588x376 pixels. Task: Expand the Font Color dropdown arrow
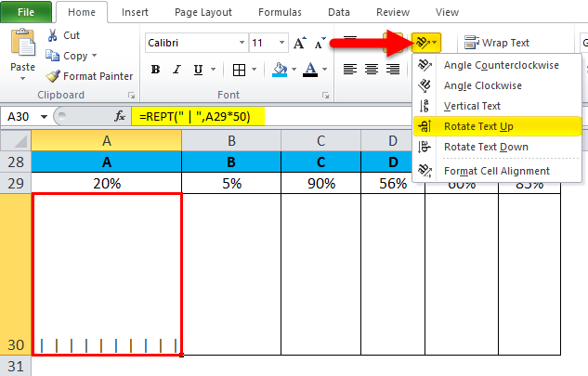[324, 70]
